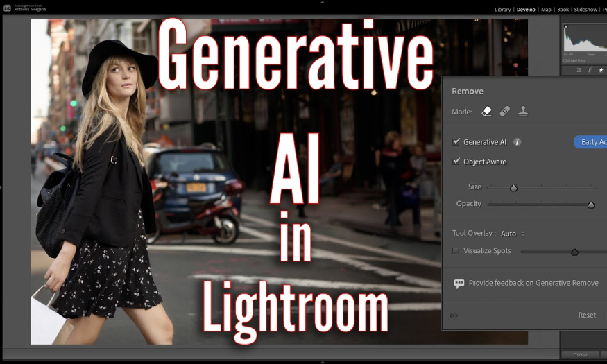Switch to the Book module
The height and width of the screenshot is (364, 607).
(x=563, y=10)
